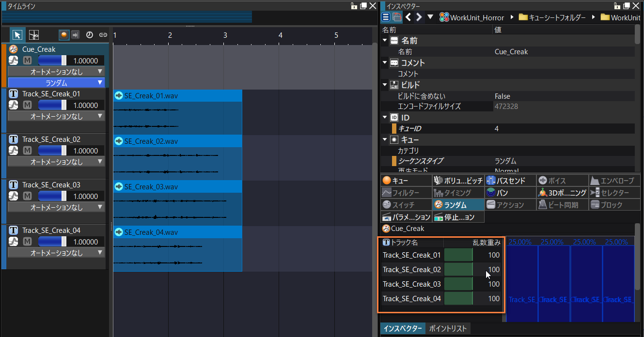Open the 3Dポジショニング tab

(562, 193)
